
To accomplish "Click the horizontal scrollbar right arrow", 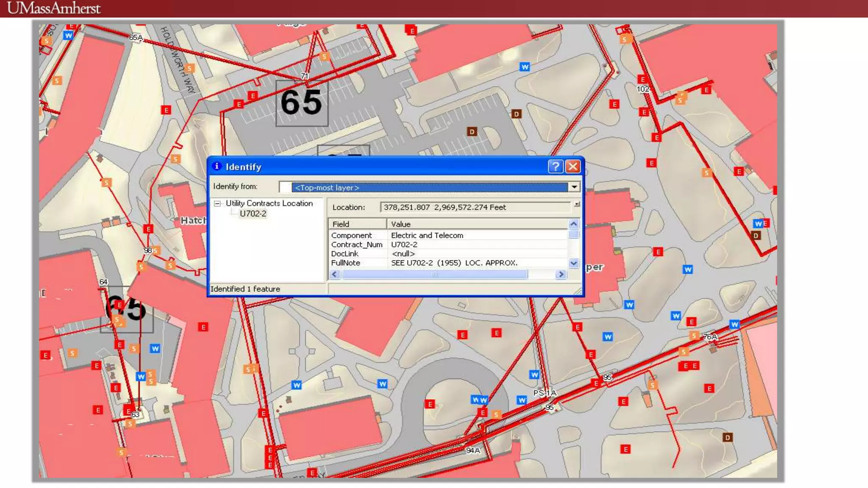I will (x=561, y=274).
